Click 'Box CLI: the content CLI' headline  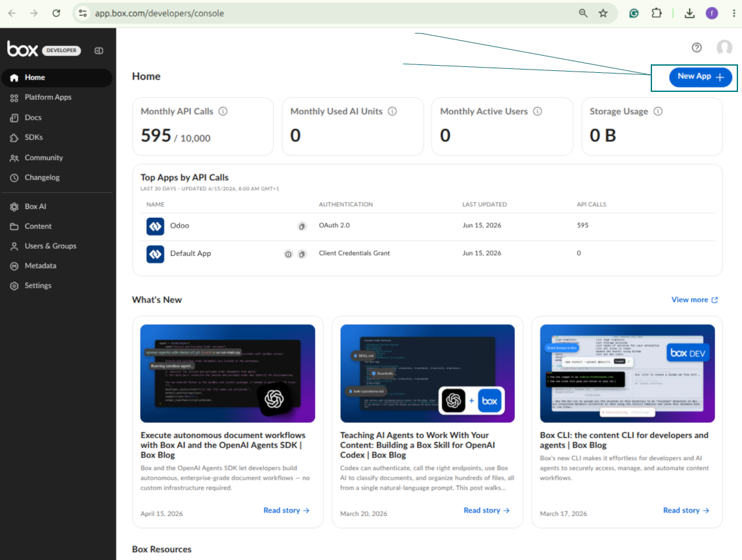[x=624, y=441]
